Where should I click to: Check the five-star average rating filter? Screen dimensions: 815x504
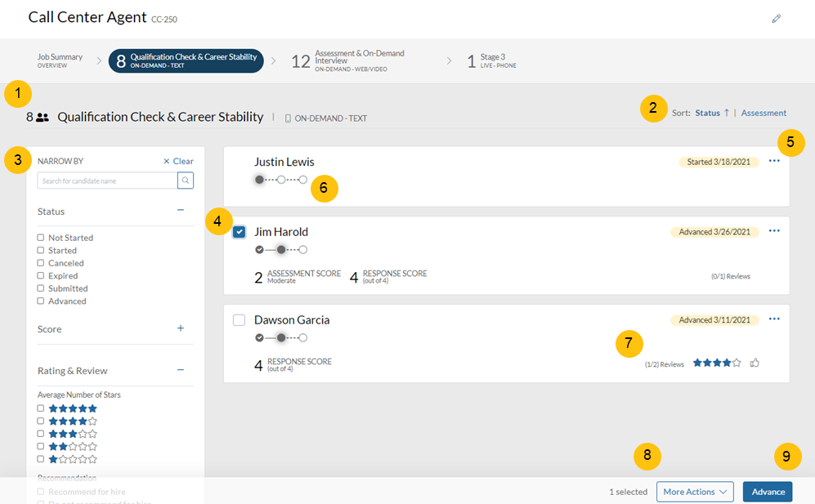point(41,408)
